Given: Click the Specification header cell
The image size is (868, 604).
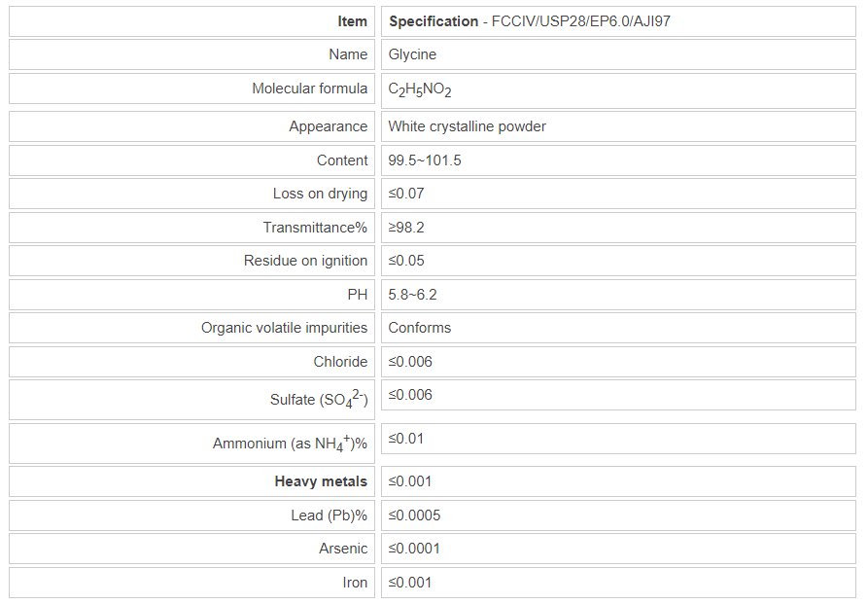Looking at the screenshot, I should click(x=529, y=21).
